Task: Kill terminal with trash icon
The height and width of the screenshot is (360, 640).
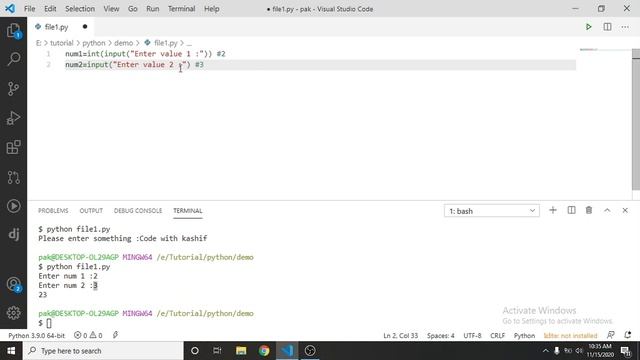Action: (x=589, y=210)
